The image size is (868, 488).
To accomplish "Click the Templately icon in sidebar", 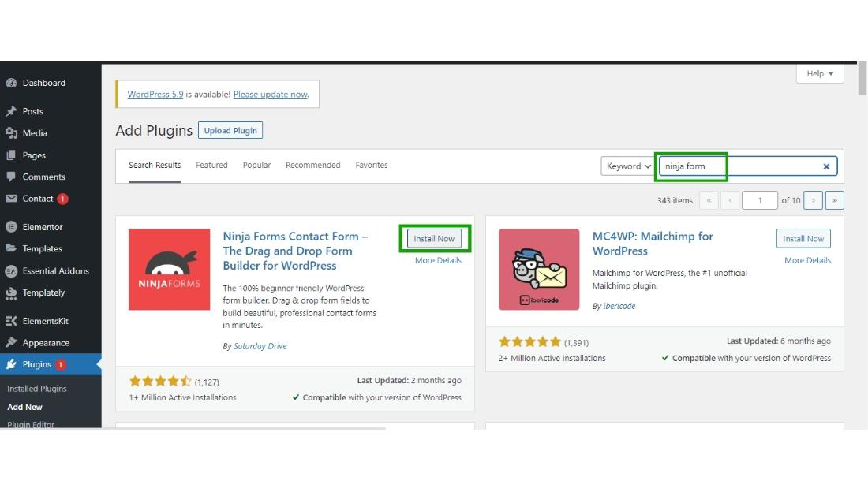I will tap(11, 292).
